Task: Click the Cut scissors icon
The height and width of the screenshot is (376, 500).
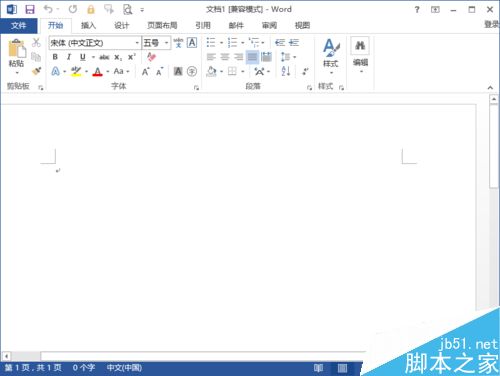Action: [36, 42]
